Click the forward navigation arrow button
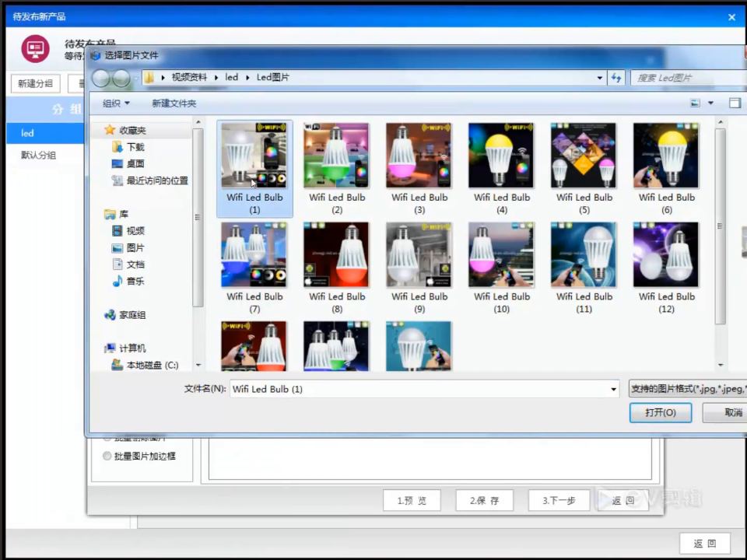This screenshot has height=560, width=747. click(121, 78)
